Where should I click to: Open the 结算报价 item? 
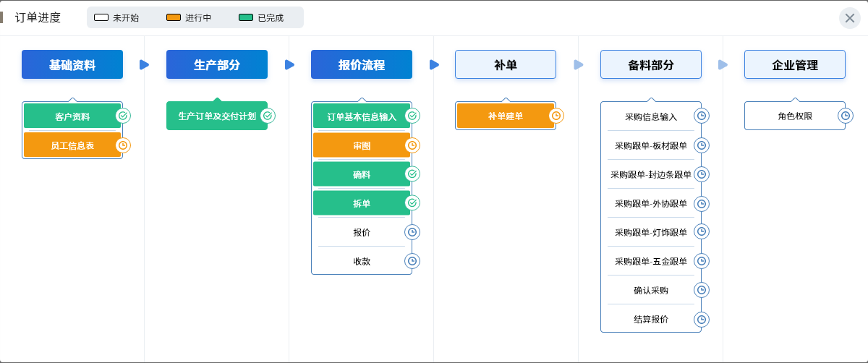(x=651, y=319)
